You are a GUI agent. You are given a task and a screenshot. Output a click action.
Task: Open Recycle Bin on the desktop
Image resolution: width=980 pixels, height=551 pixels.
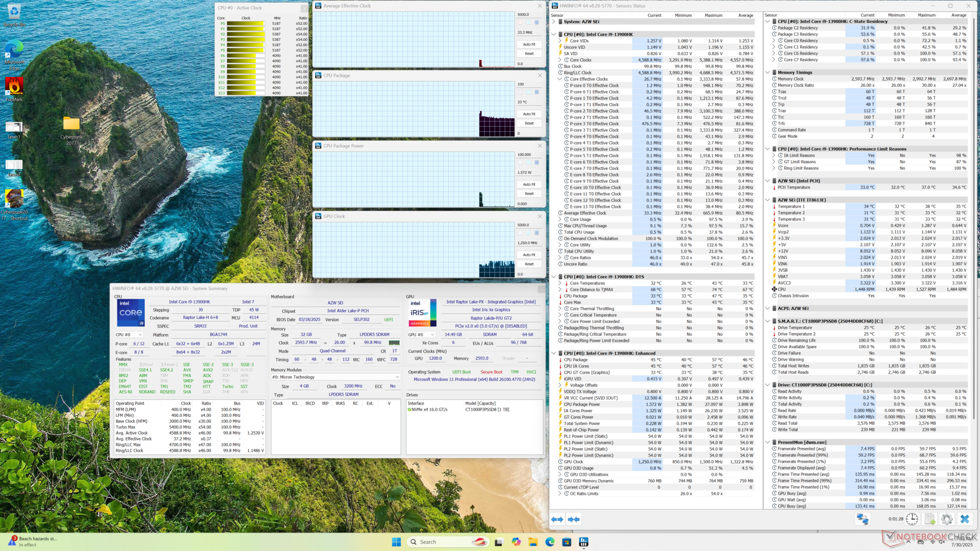pyautogui.click(x=14, y=15)
